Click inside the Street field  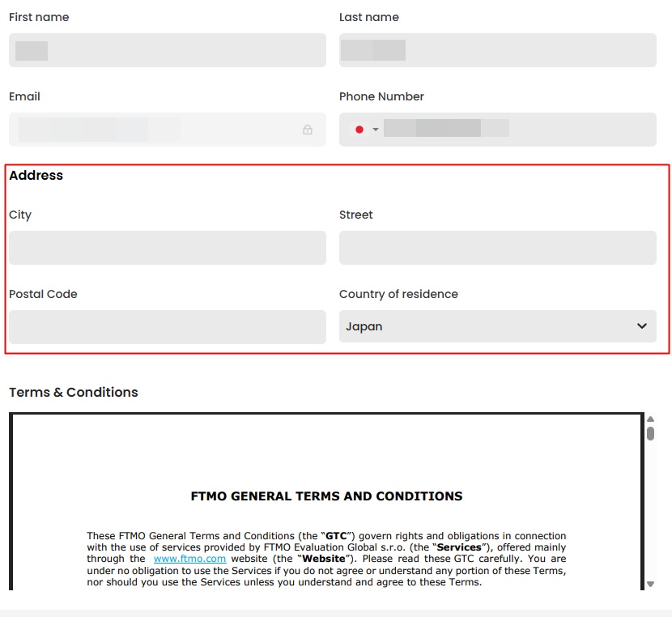pos(497,248)
